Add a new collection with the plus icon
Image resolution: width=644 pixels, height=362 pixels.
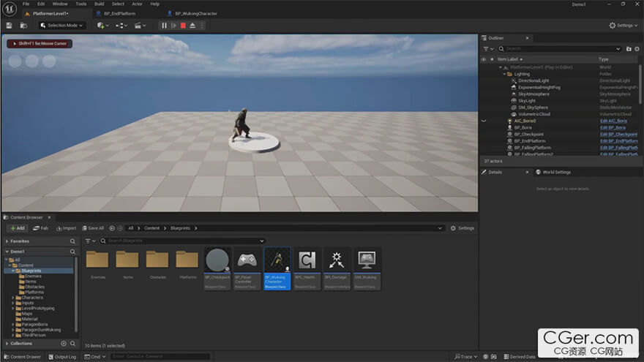(x=64, y=344)
